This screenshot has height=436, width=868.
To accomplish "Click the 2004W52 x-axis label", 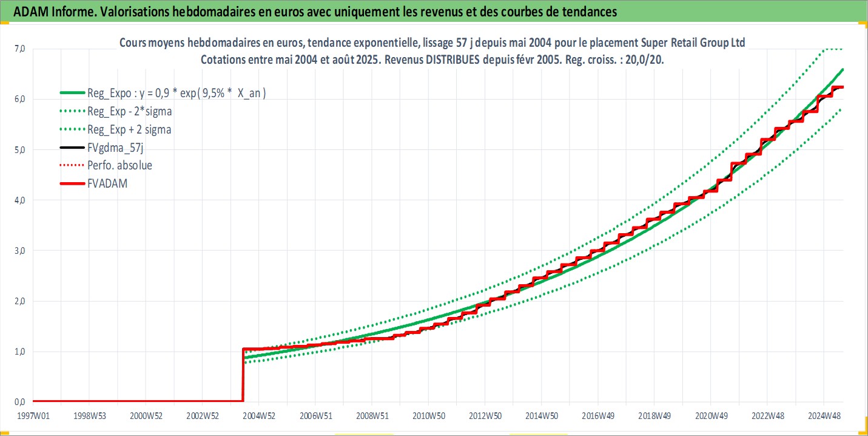I will (x=259, y=416).
